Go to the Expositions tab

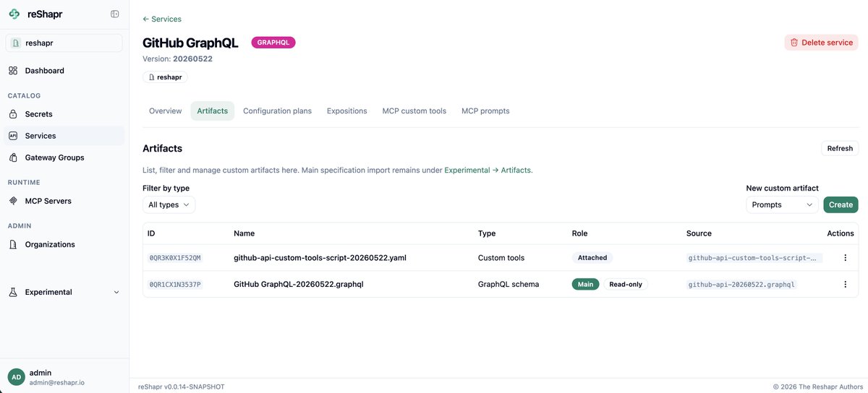click(346, 111)
